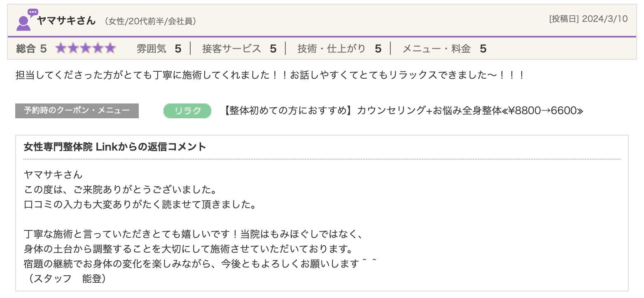Image resolution: width=644 pixels, height=298 pixels.
Task: Click the staff signature (スタッフ 能登)
Action: click(65, 279)
